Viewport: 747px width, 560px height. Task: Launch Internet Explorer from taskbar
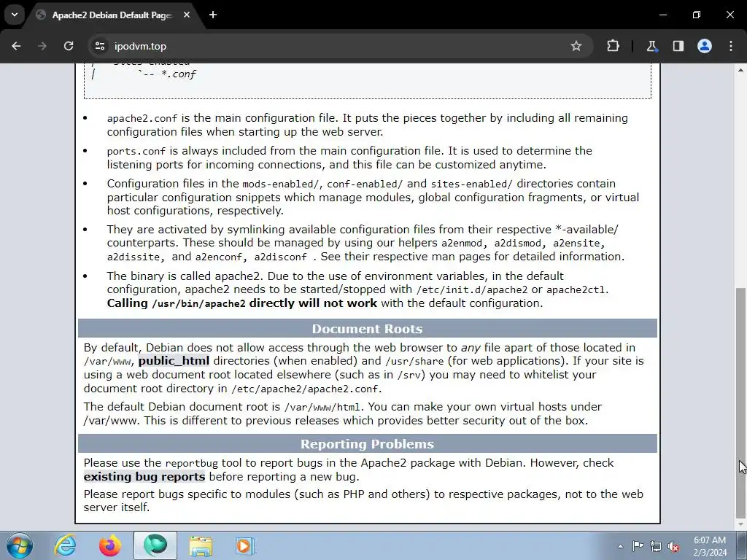(65, 545)
